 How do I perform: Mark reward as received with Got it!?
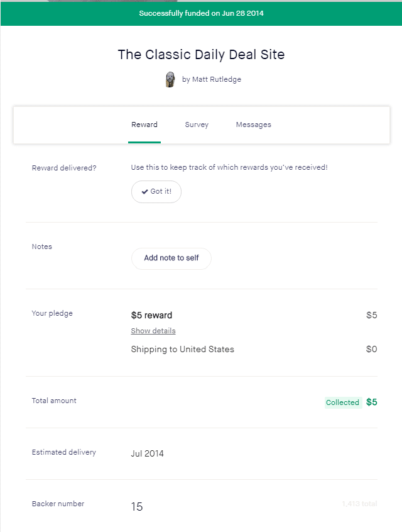tap(156, 192)
